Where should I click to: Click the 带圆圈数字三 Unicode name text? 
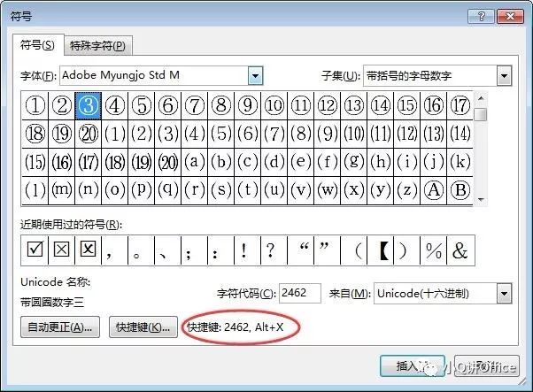point(52,303)
